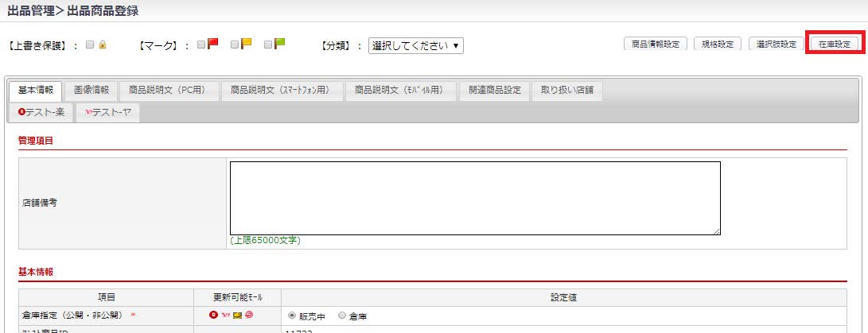
Task: Click the green flag icon
Action: coord(279,44)
